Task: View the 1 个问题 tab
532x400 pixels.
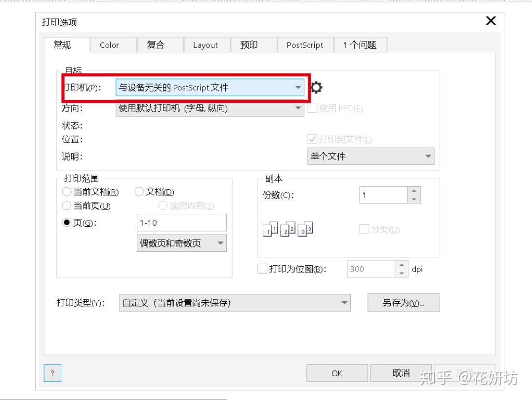Action: pyautogui.click(x=360, y=45)
